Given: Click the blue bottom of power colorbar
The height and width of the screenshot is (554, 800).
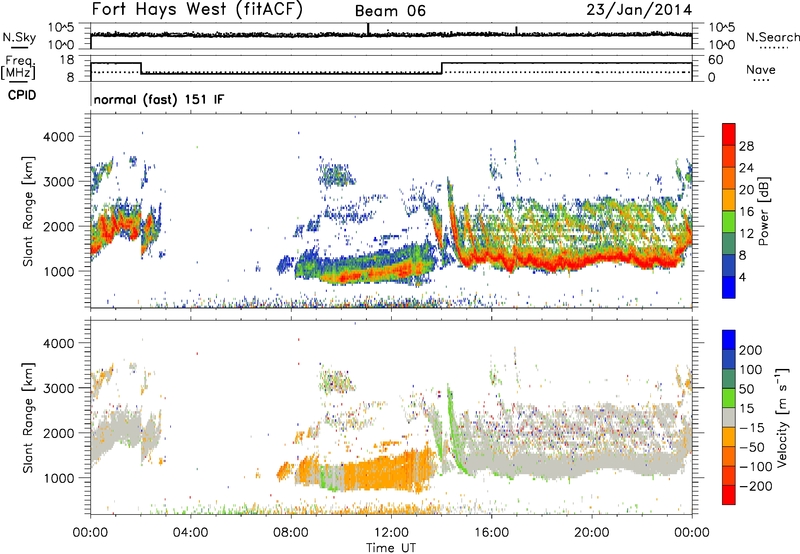Looking at the screenshot, I should tap(729, 287).
